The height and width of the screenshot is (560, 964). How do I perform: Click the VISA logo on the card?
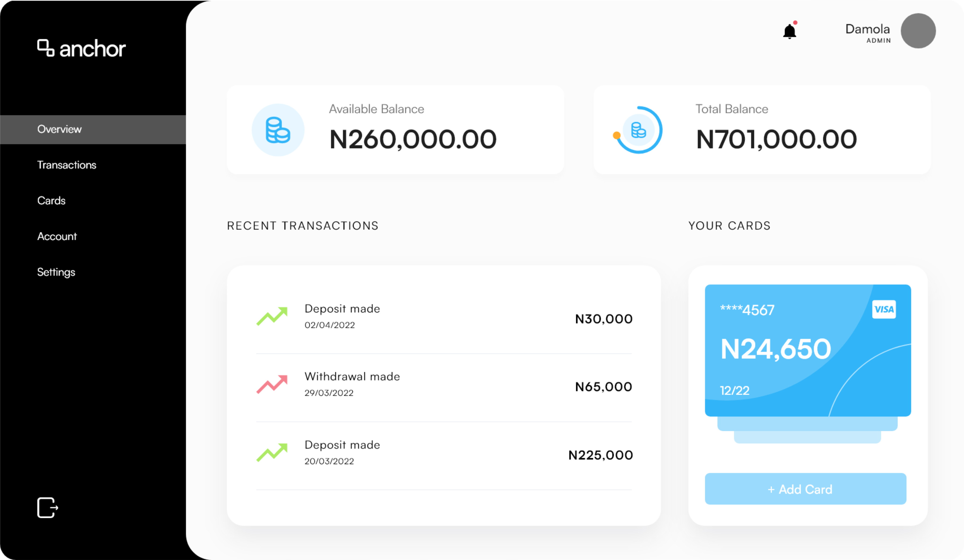pyautogui.click(x=884, y=309)
